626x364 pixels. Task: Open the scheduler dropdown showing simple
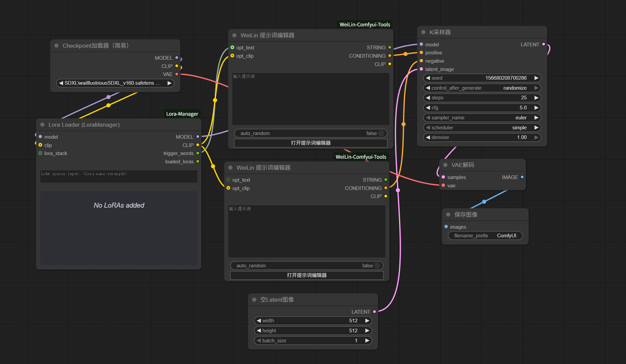tap(482, 128)
